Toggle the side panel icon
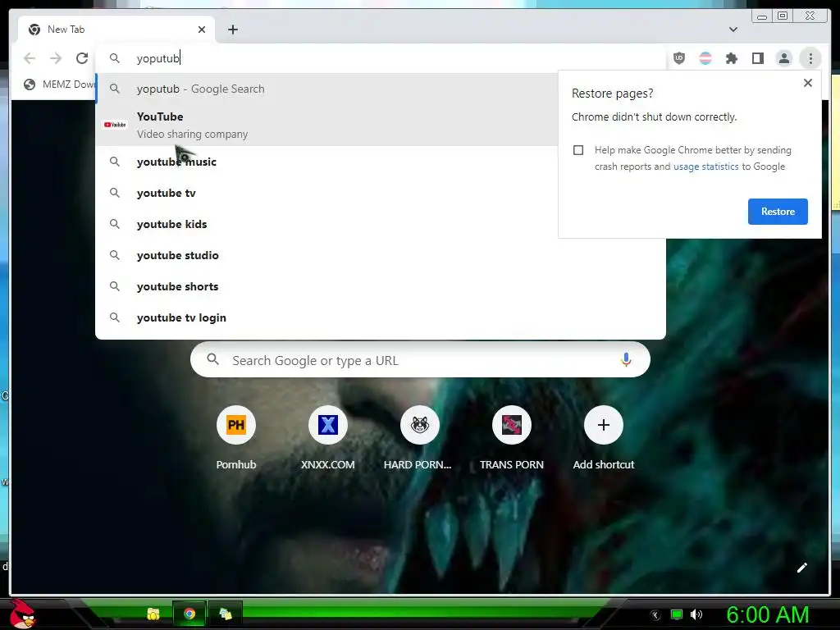This screenshot has height=630, width=840. click(x=757, y=58)
